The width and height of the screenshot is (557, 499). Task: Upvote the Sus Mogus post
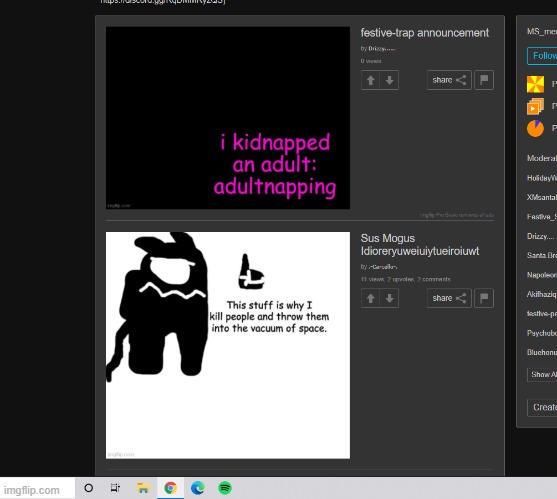[371, 298]
